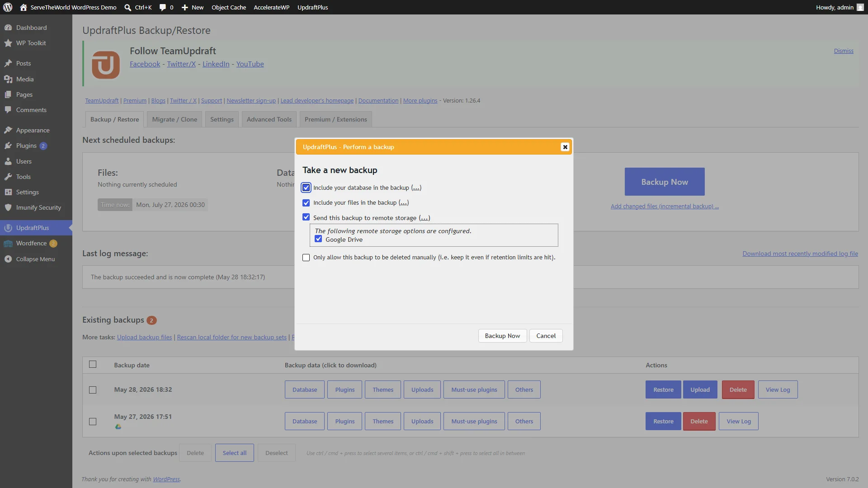868x488 pixels.
Task: Uncheck Include your files in the backup
Action: coord(306,203)
